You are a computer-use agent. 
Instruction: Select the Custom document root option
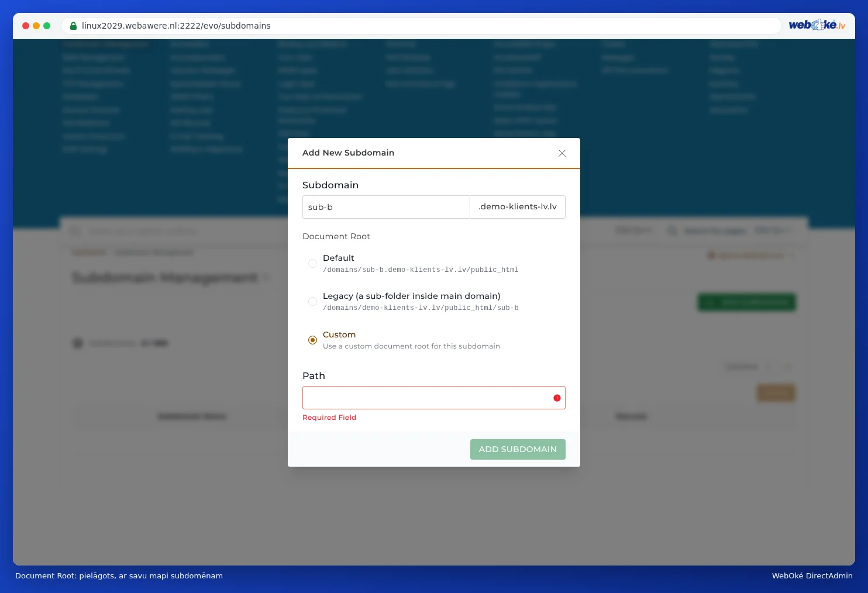tap(312, 340)
